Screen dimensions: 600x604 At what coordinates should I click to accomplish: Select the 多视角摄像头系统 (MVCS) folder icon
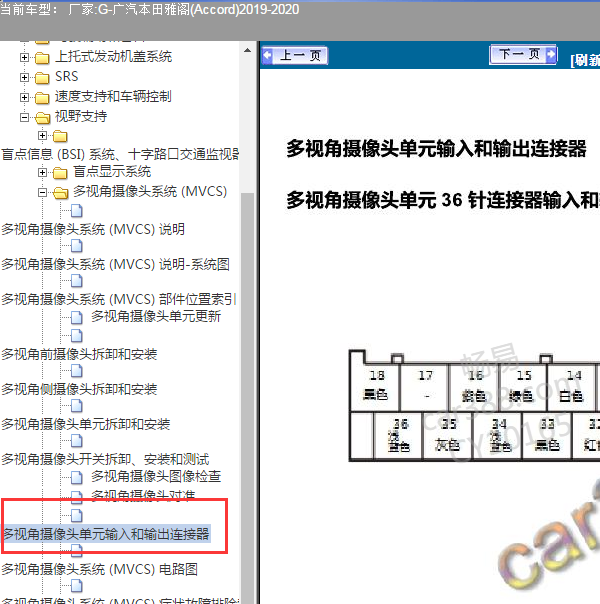point(60,193)
